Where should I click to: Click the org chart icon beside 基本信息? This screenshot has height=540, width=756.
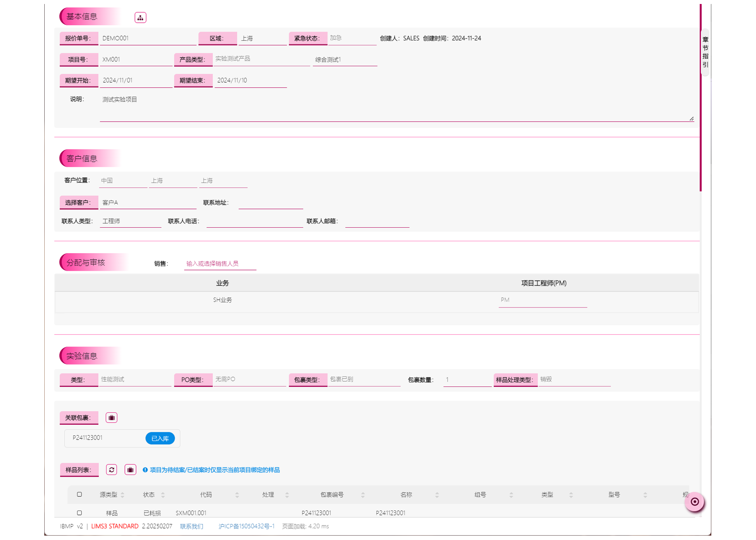pyautogui.click(x=140, y=18)
